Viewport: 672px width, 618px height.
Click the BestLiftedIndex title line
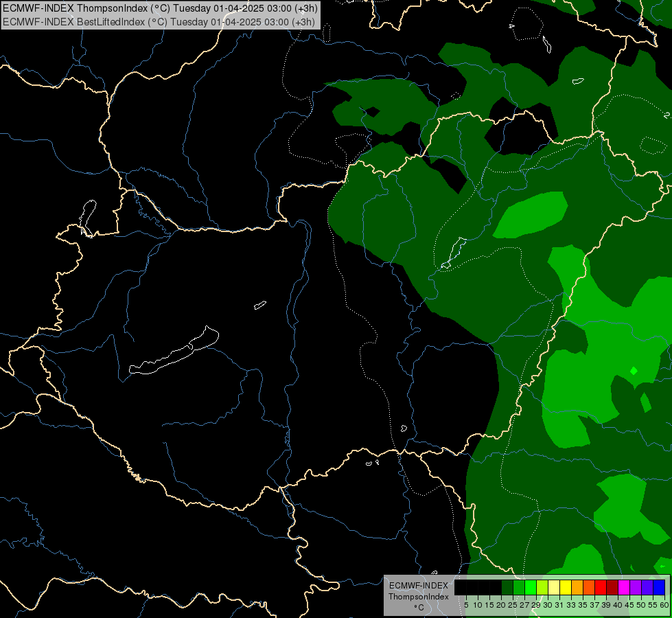(x=159, y=22)
